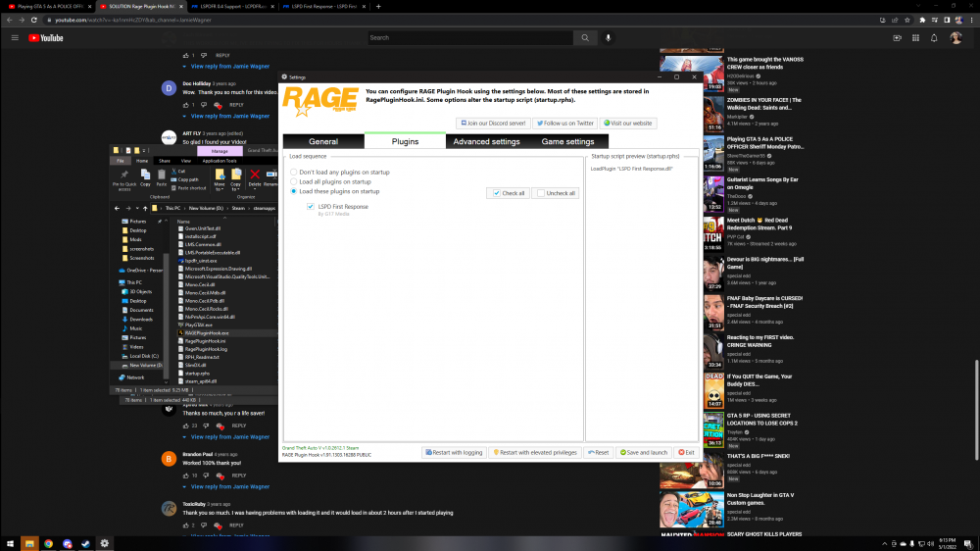Image resolution: width=980 pixels, height=551 pixels.
Task: Click Follow us on Twitter button
Action: (x=565, y=124)
